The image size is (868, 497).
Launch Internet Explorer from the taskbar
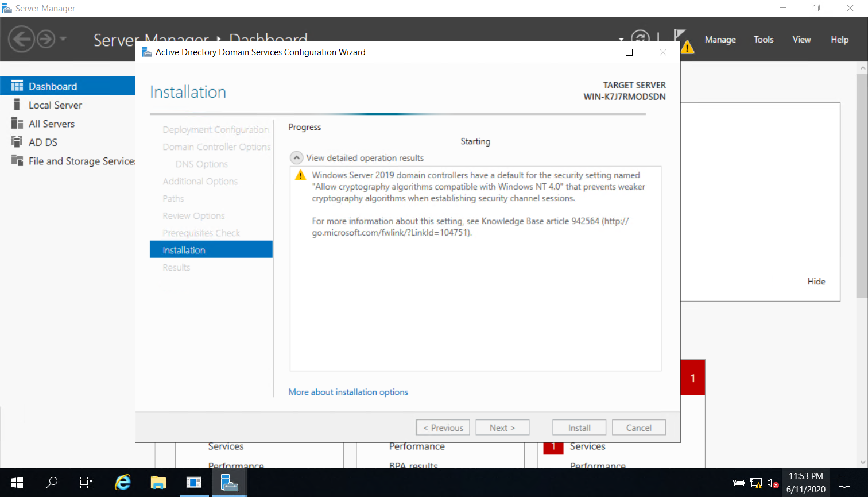(122, 483)
